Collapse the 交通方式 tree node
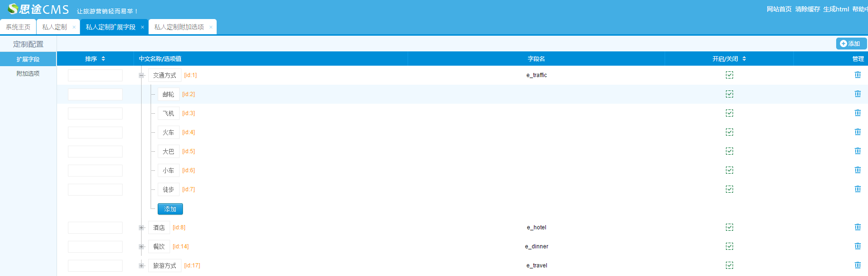The image size is (868, 276). [142, 75]
